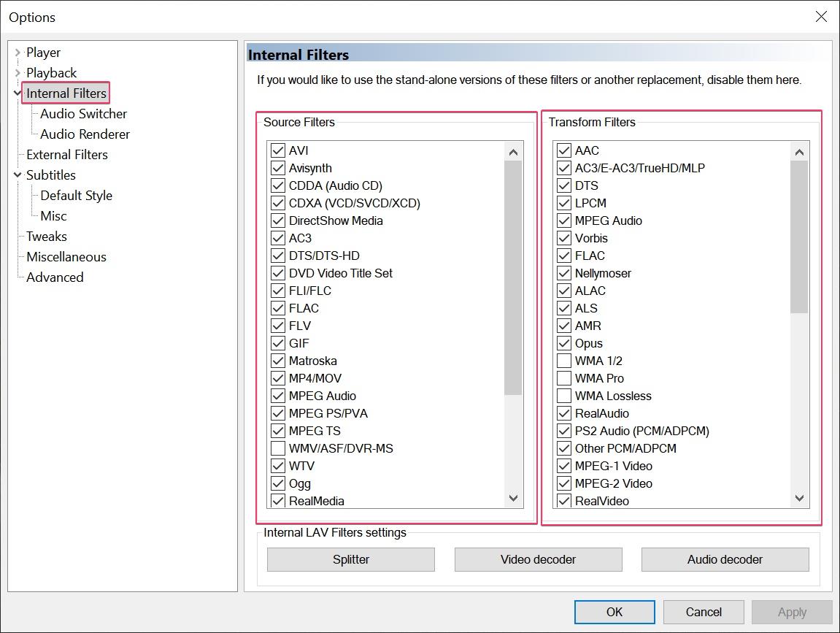Viewport: 840px width, 633px height.
Task: Enable WMA 1/2 transform filter
Action: pos(563,361)
